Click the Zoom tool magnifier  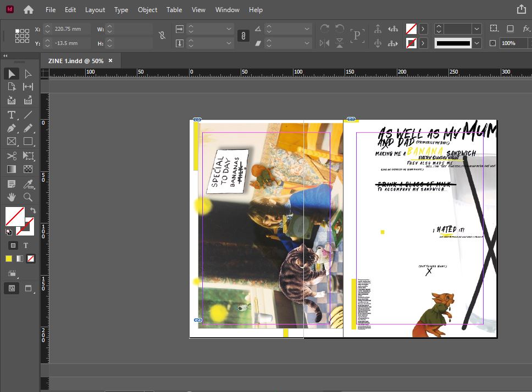28,197
